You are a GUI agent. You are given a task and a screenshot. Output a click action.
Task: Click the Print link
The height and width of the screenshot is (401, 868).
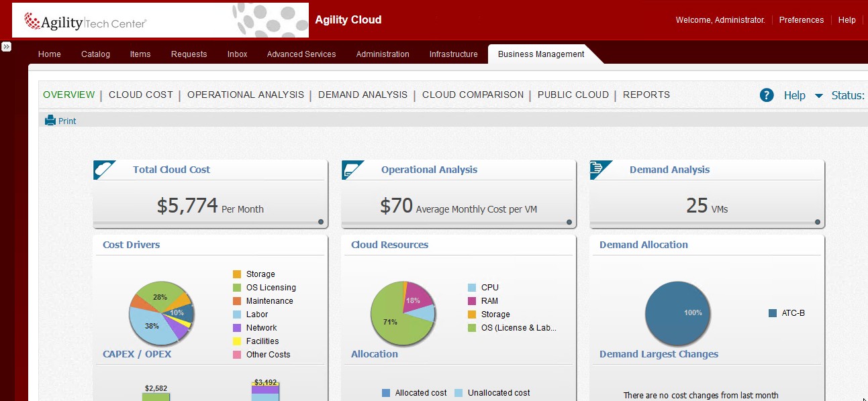point(67,121)
